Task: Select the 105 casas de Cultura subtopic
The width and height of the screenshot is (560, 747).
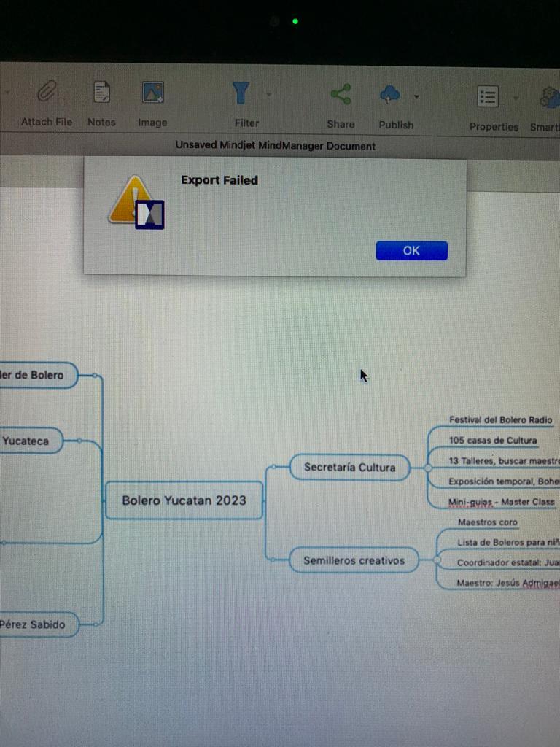Action: point(492,440)
